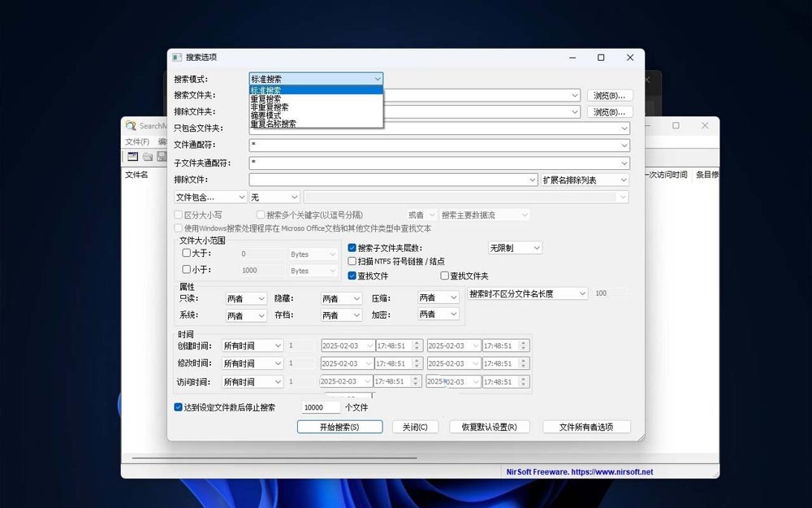The height and width of the screenshot is (508, 812).
Task: Enable the 大于 file size checkbox
Action: pyautogui.click(x=187, y=253)
